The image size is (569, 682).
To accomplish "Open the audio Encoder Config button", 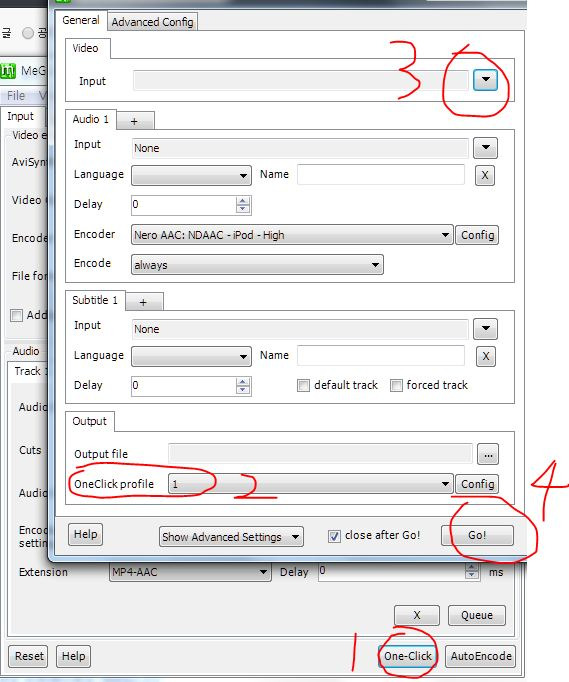I will (477, 235).
